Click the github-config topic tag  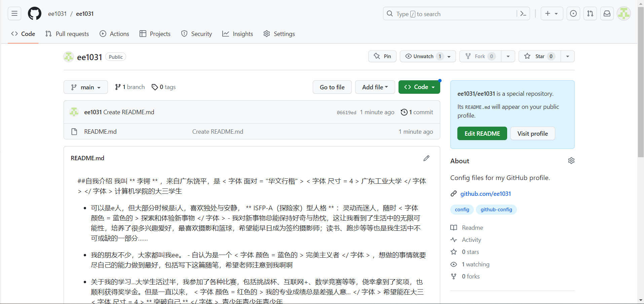[x=496, y=210]
